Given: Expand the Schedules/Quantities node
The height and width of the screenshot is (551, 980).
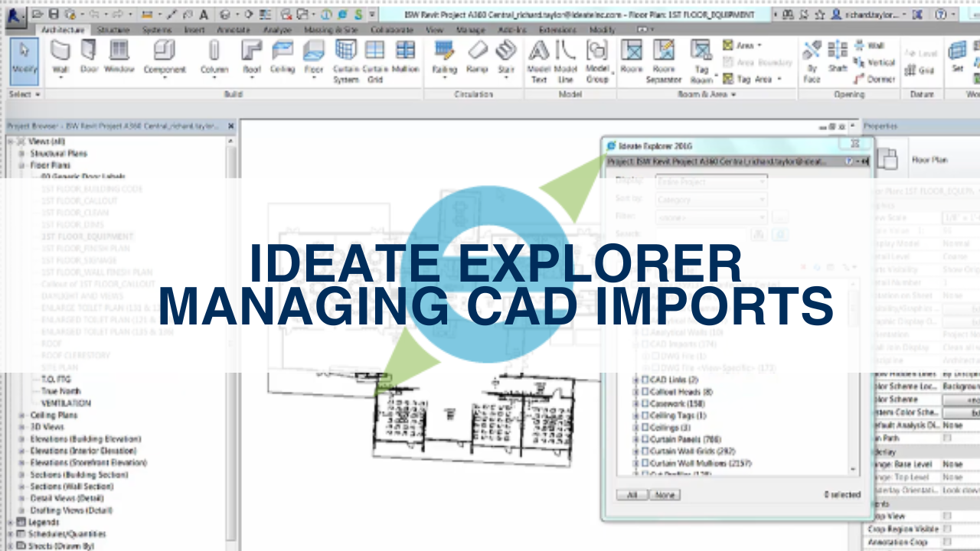Looking at the screenshot, I should point(11,534).
